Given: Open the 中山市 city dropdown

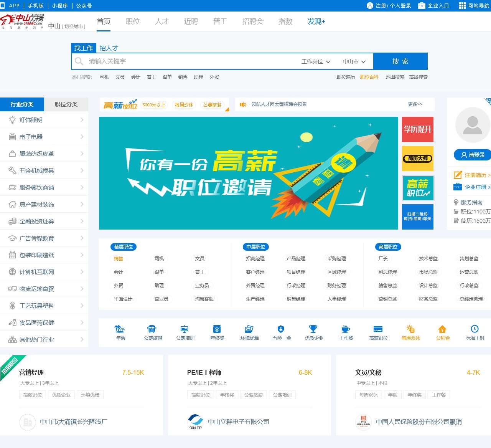Looking at the screenshot, I should point(353,61).
